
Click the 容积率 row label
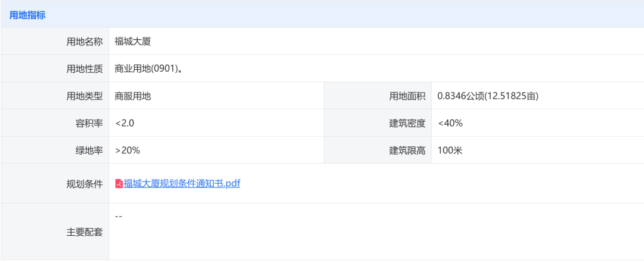tap(89, 124)
